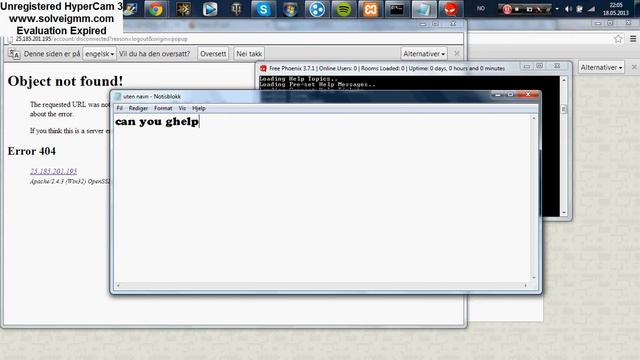Click the Phoenix console scrollbar down arrow

coord(564,213)
